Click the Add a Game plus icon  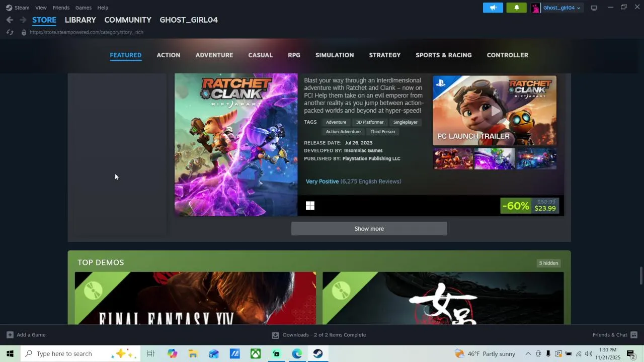(x=10, y=335)
